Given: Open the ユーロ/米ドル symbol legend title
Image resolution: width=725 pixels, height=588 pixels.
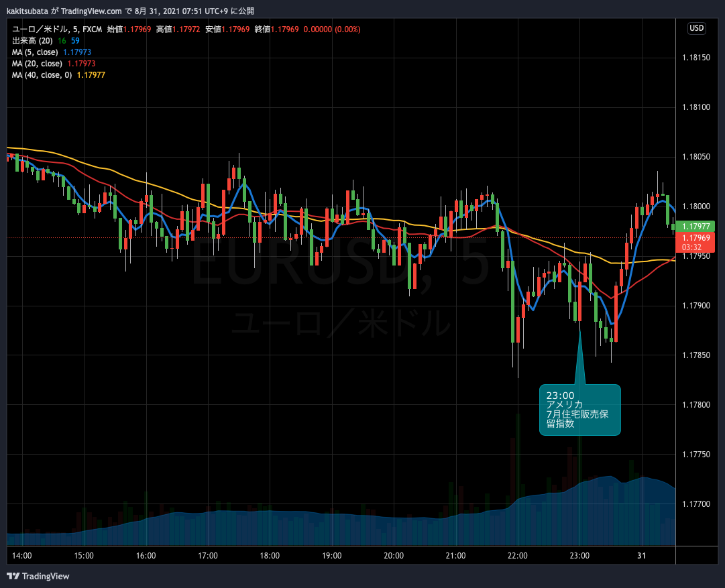Looking at the screenshot, I should pyautogui.click(x=57, y=29).
